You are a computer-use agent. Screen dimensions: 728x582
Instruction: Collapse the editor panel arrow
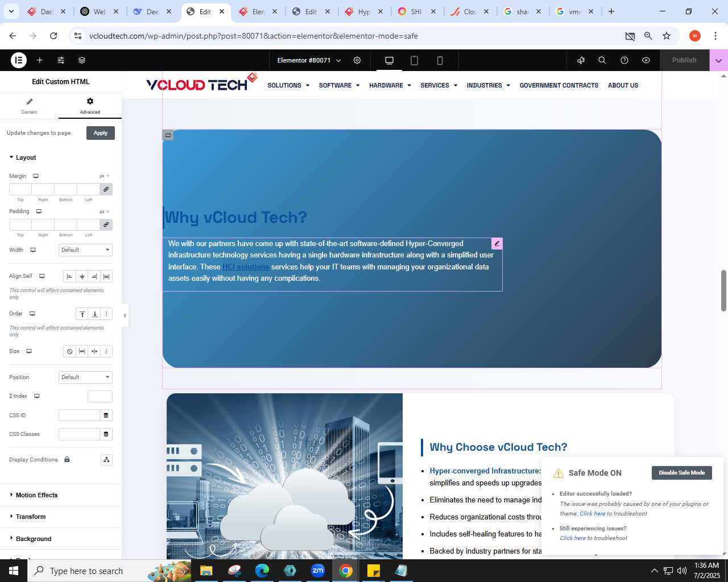[x=125, y=315]
